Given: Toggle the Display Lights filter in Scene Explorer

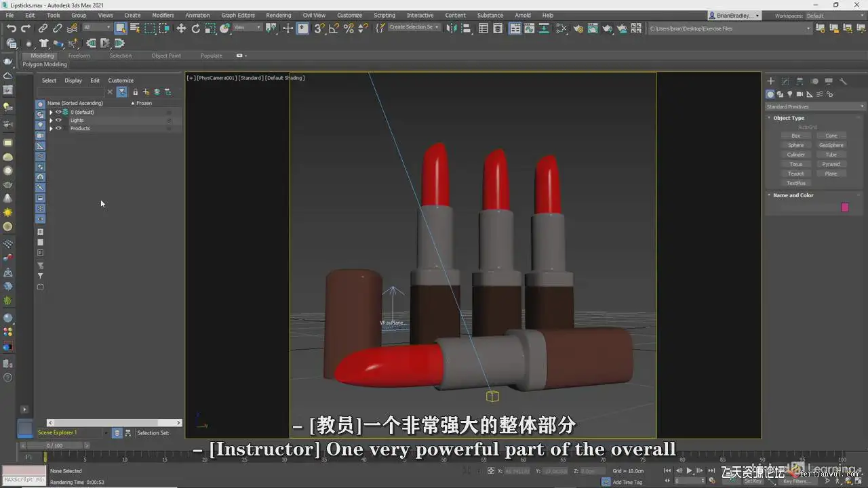Looking at the screenshot, I should click(40, 125).
